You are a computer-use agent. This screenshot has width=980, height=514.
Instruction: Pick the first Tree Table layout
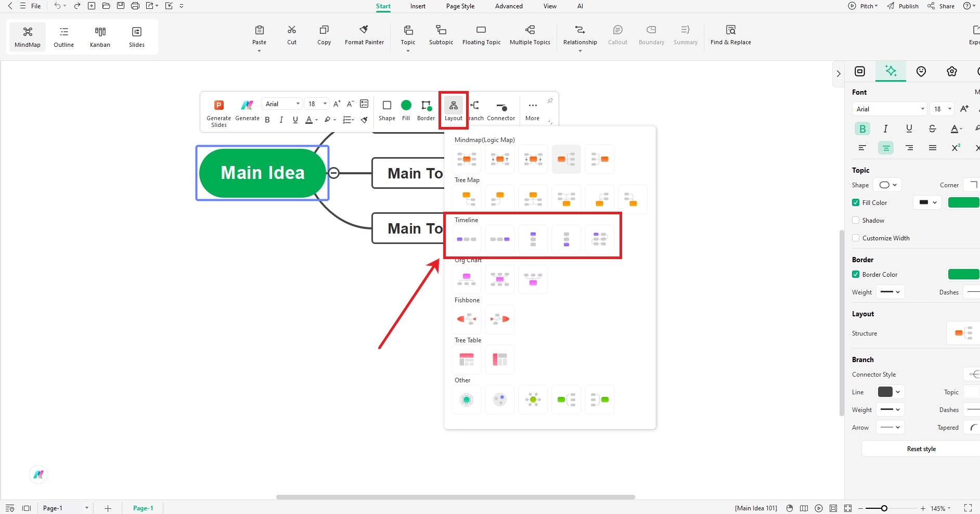coord(467,359)
